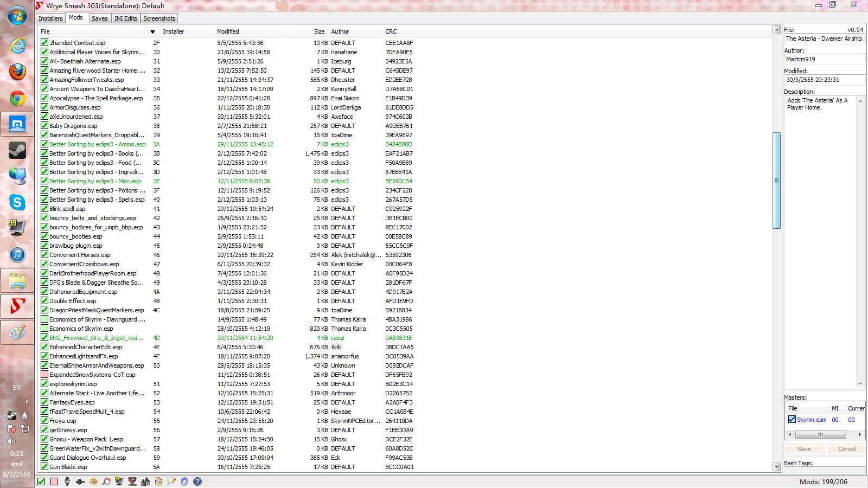Click the winged emblem icon in status bar
This screenshot has height=488, width=868.
click(x=80, y=481)
